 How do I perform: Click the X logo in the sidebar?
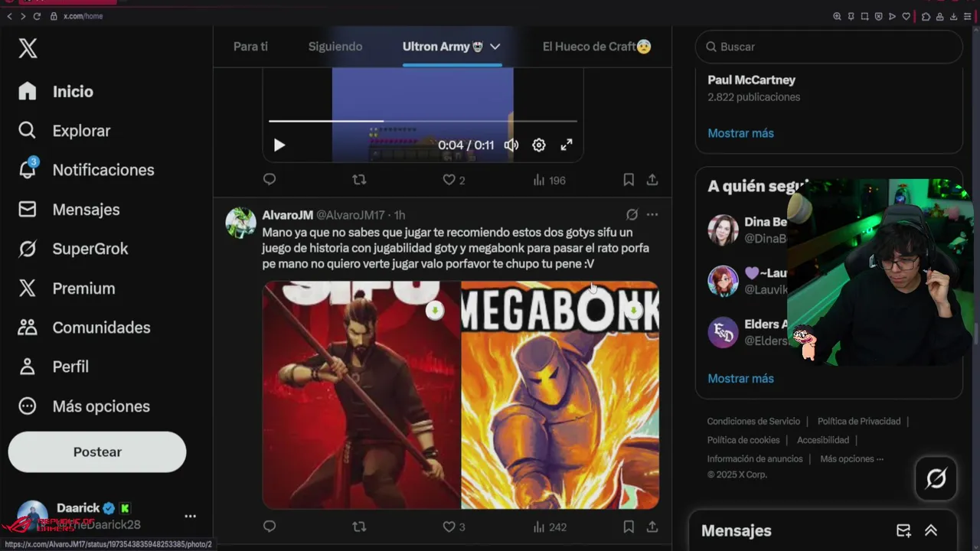pos(28,48)
